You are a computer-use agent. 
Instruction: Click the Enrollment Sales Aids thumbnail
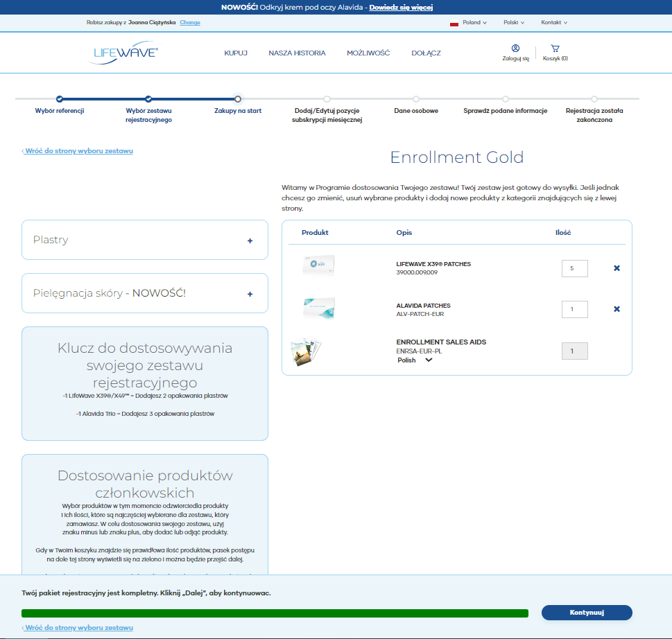[x=306, y=352]
